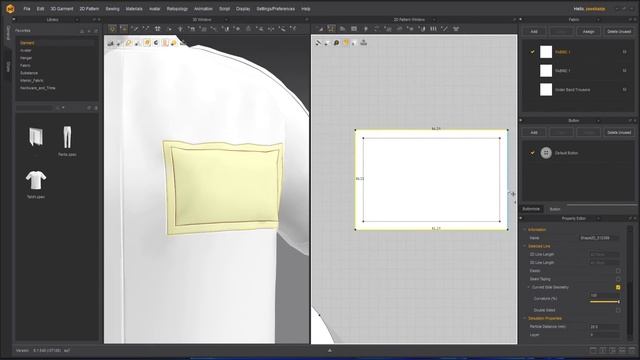Collapse the Curved Side Geometry group
The width and height of the screenshot is (640, 360).
point(529,287)
